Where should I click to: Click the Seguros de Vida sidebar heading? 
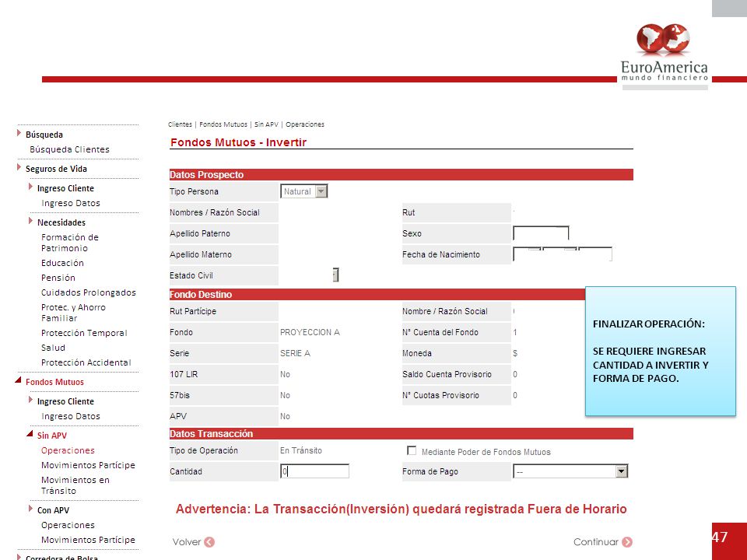click(x=56, y=169)
